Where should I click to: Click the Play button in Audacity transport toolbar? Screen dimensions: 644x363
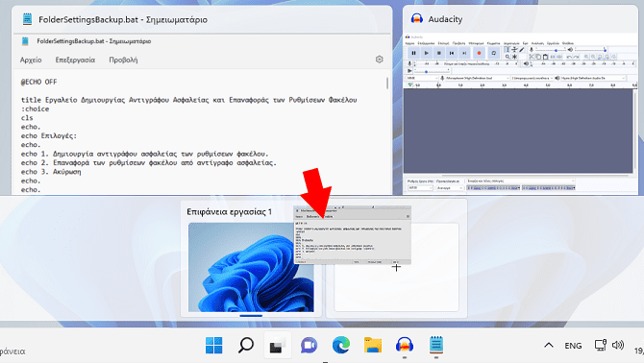click(x=427, y=53)
